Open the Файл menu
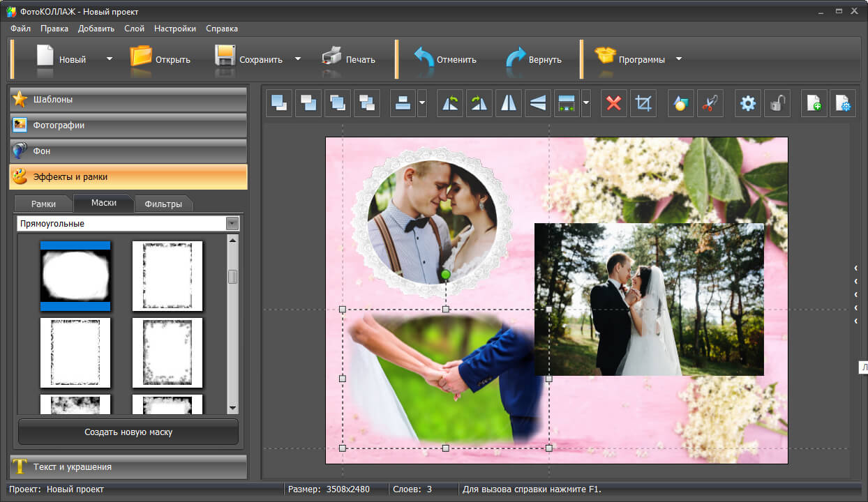 tap(20, 29)
